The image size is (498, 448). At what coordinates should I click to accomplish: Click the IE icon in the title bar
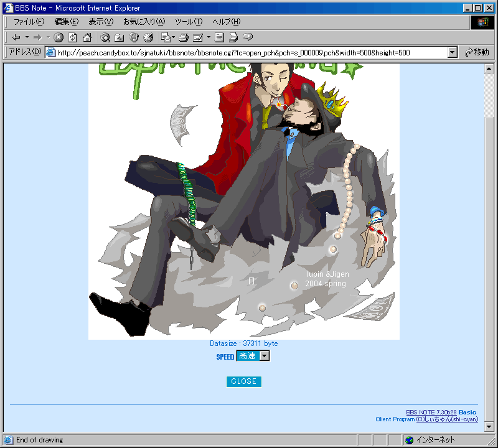(8, 7)
